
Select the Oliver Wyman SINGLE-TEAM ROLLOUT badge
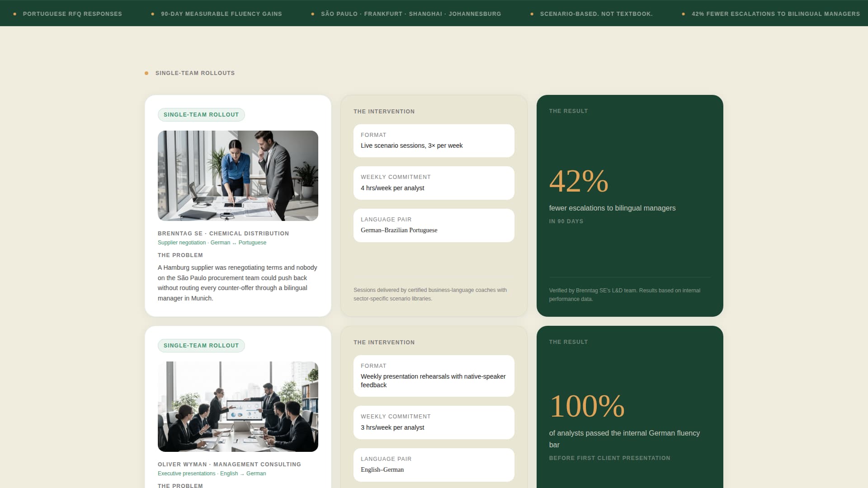click(x=201, y=345)
